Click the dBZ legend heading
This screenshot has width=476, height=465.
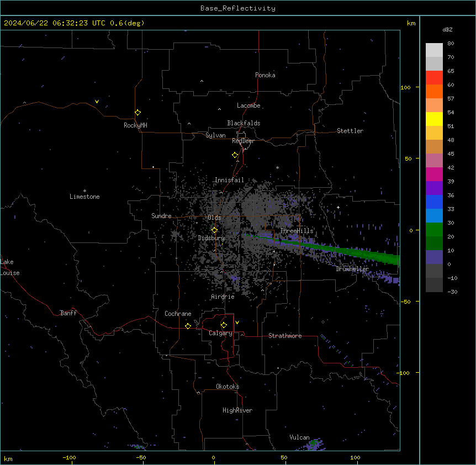pos(447,30)
